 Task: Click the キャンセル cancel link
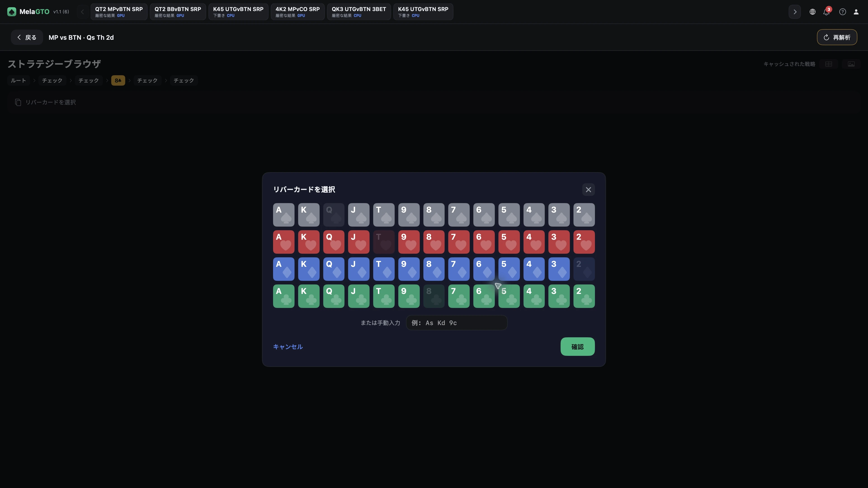click(x=288, y=347)
